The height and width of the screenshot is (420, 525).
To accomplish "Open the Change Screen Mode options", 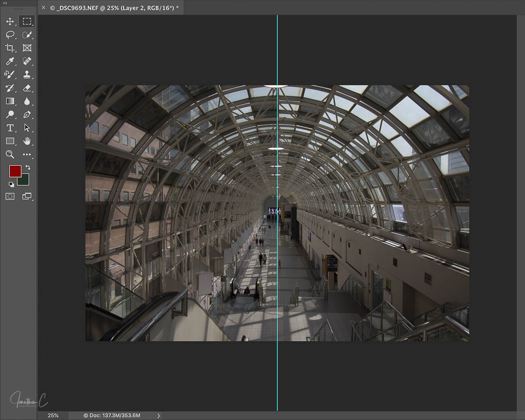I will (x=27, y=196).
